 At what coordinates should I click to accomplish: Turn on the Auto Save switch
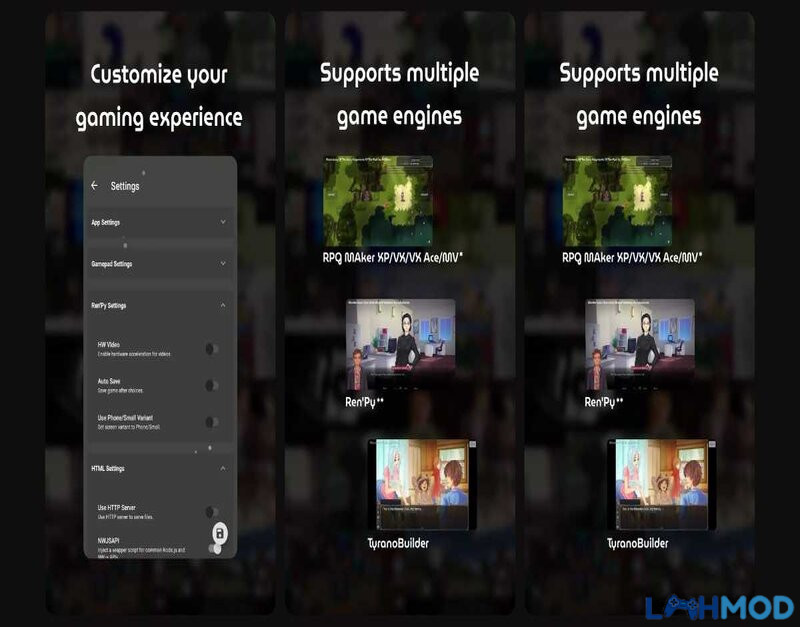[212, 386]
